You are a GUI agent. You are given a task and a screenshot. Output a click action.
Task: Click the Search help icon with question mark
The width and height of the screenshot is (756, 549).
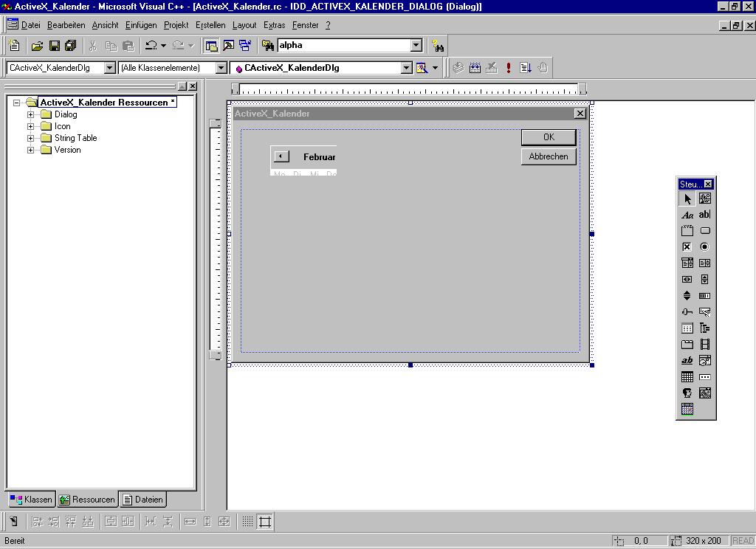tap(437, 46)
